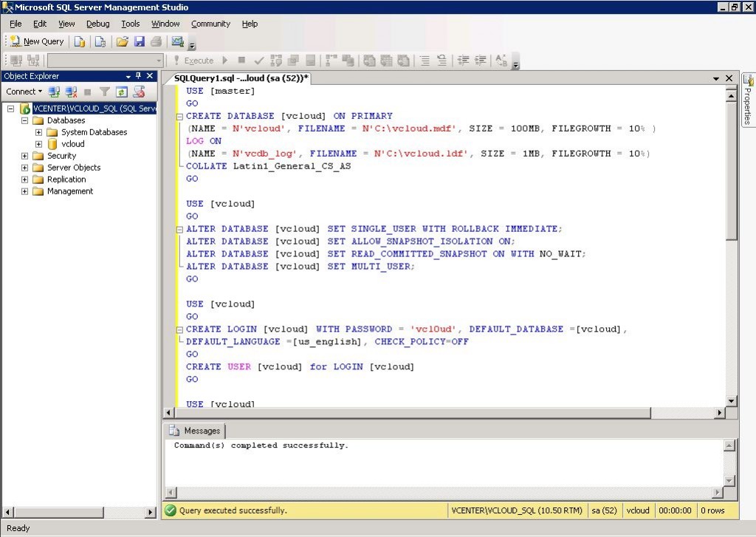Click the Cancel Executing Query stop icon
Viewport: 756px width, 537px height.
pyautogui.click(x=241, y=61)
